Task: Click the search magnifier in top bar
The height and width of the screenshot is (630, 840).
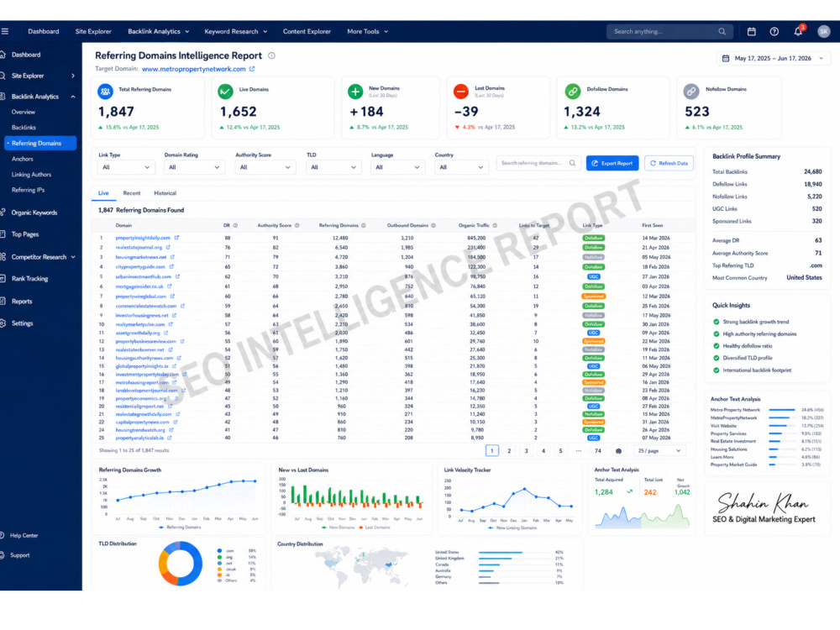Action: 722,32
